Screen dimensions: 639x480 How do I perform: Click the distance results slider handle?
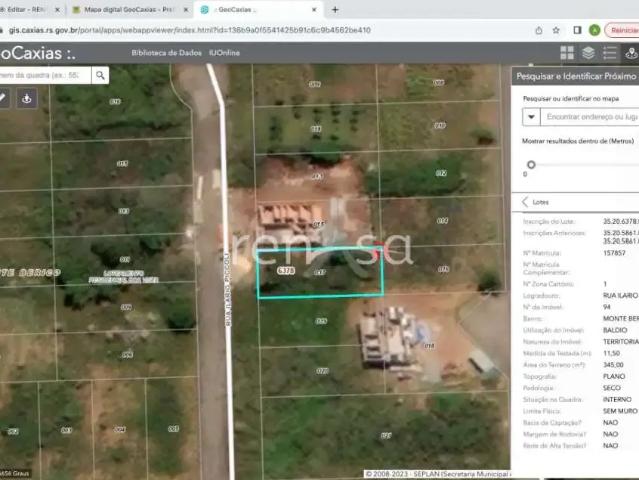coord(531,164)
